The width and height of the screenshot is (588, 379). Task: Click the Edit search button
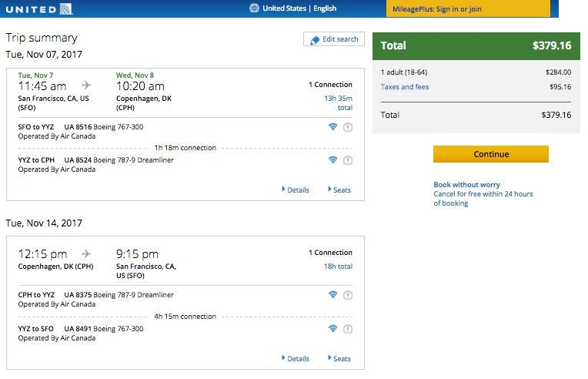point(334,39)
